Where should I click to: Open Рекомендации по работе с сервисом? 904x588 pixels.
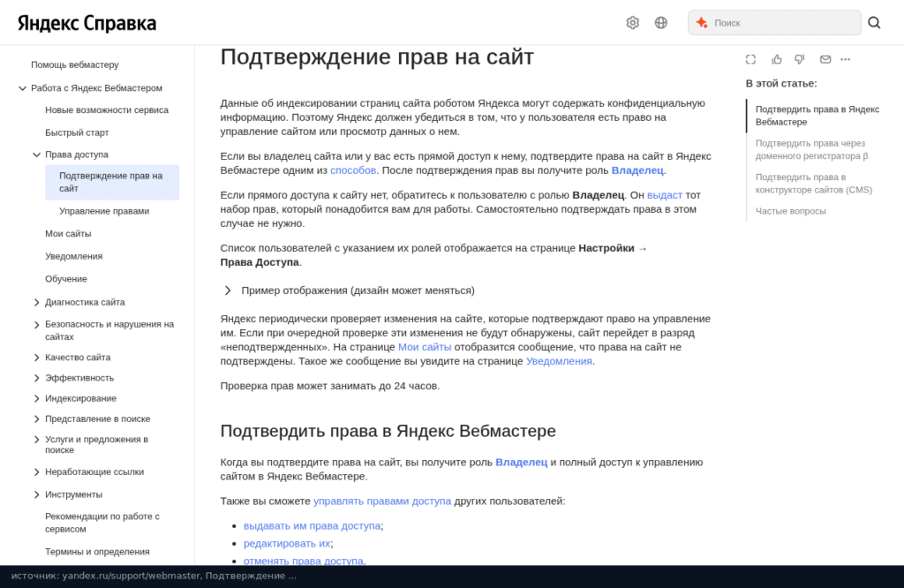pos(102,523)
